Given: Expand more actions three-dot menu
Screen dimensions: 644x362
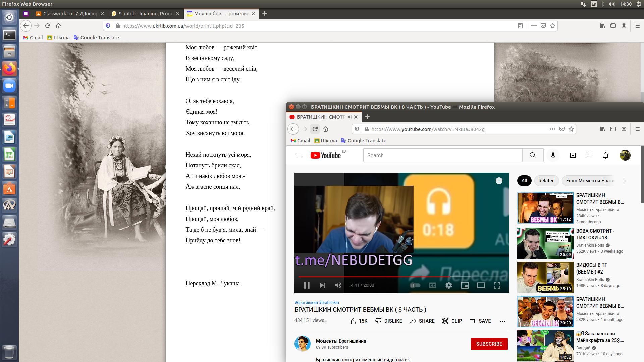Looking at the screenshot, I should tap(502, 321).
